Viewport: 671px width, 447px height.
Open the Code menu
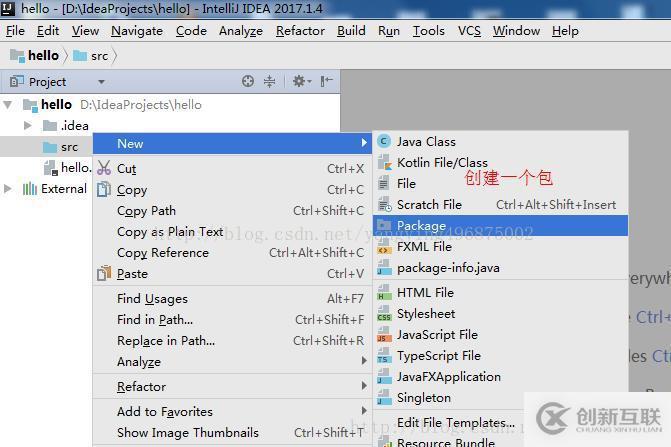coord(191,31)
